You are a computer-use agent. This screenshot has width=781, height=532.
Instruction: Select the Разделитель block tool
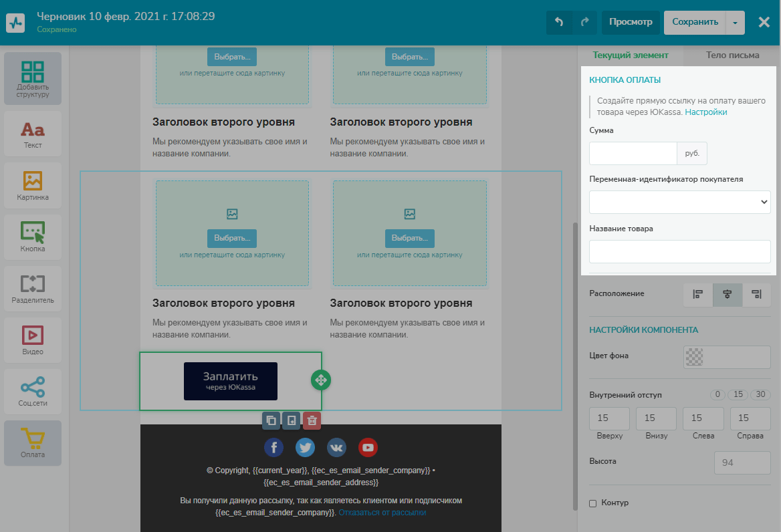(x=33, y=289)
